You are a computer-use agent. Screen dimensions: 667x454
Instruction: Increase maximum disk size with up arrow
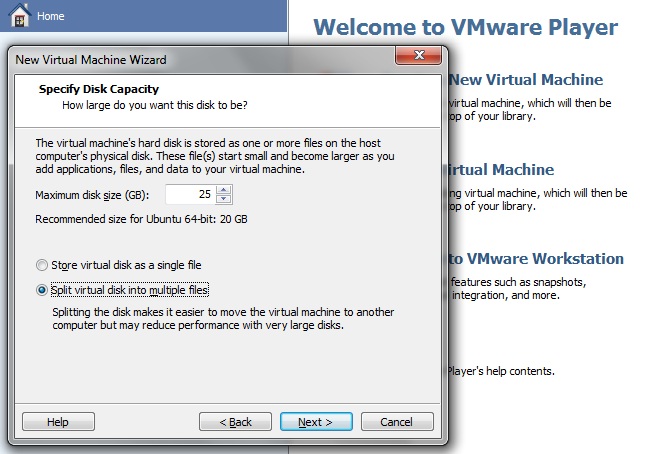pyautogui.click(x=224, y=190)
